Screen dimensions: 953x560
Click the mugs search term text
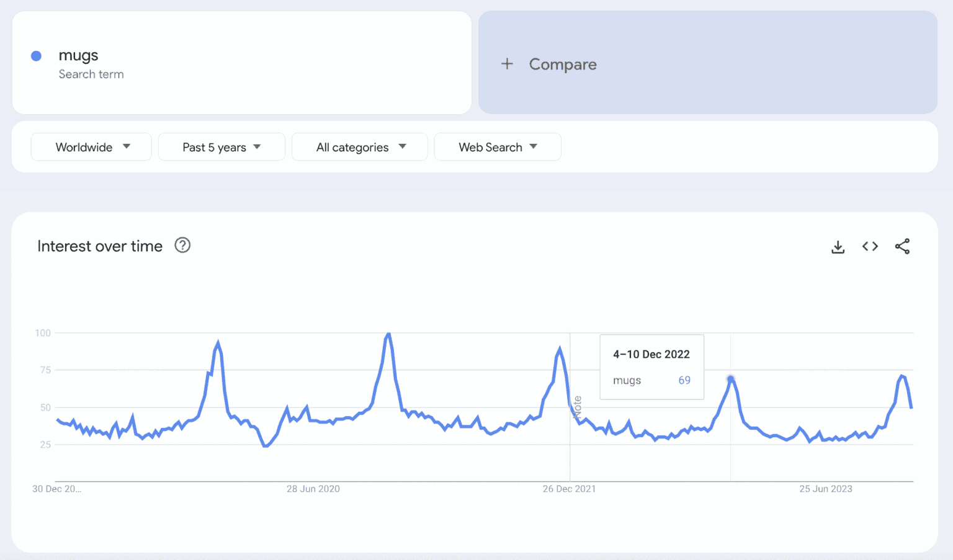[78, 55]
